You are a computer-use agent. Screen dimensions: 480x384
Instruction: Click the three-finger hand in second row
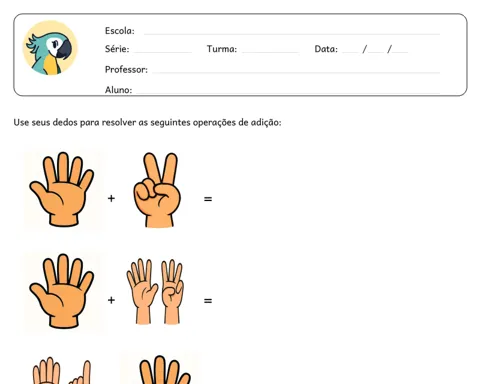[172, 292]
